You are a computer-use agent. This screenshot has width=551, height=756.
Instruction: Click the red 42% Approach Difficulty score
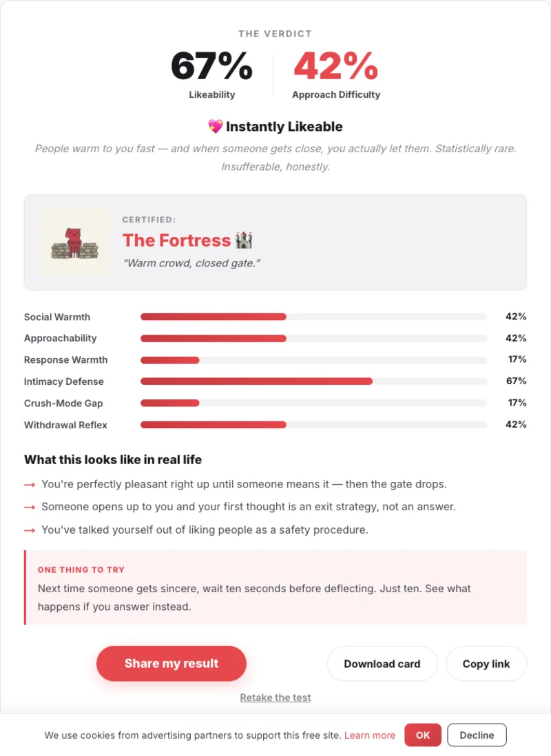coord(336,66)
